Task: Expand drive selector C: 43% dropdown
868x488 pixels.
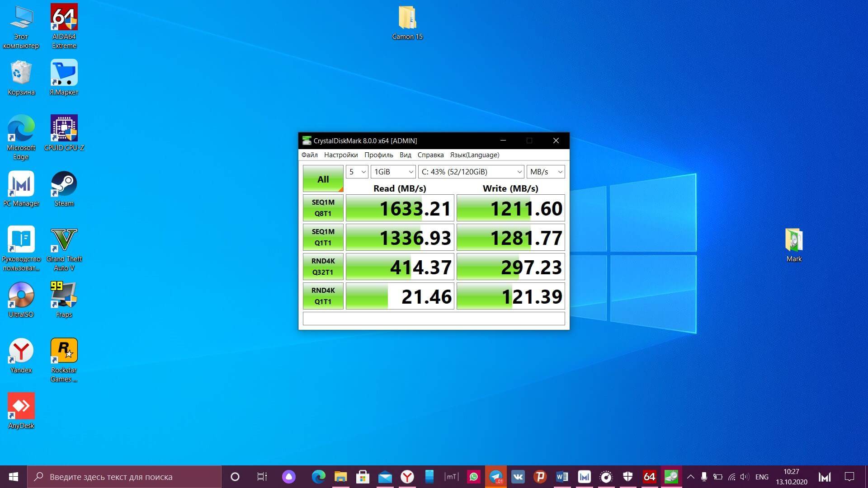Action: (x=471, y=172)
